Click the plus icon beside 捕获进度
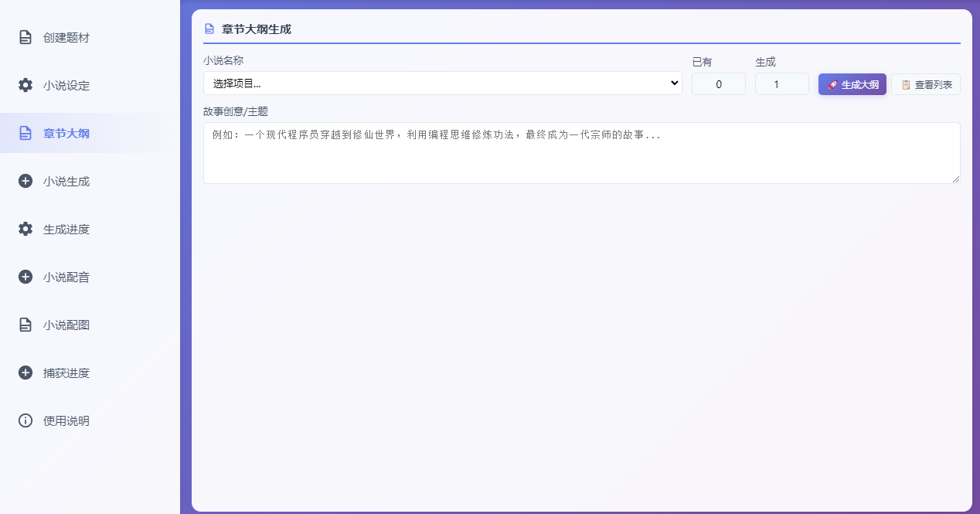 pos(26,373)
